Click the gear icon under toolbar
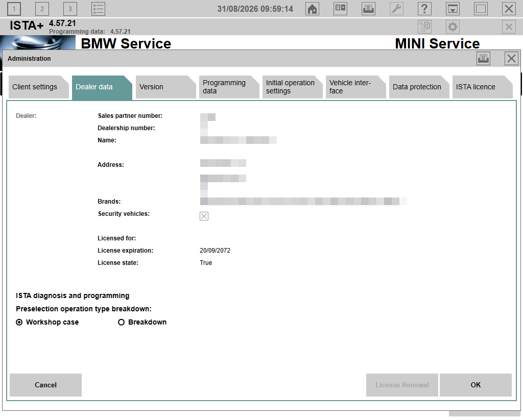 pyautogui.click(x=453, y=27)
